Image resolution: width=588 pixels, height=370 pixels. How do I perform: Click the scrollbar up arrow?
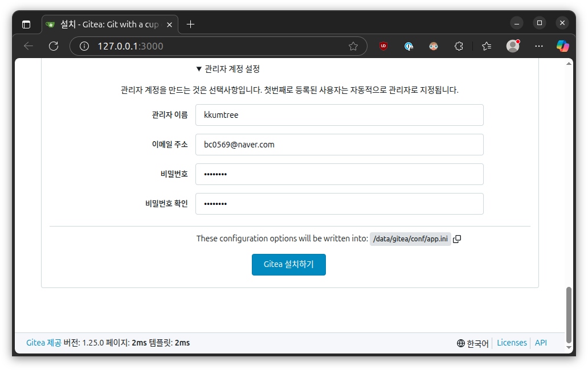click(x=569, y=64)
